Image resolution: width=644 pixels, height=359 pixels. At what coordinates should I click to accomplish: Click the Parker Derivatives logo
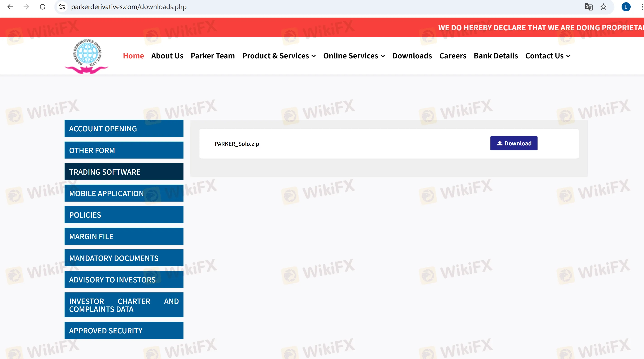[87, 55]
